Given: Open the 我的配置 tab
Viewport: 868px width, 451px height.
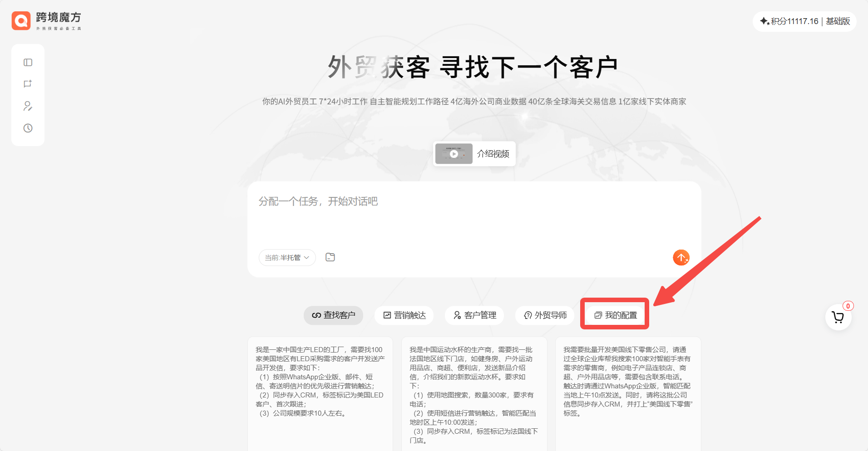Looking at the screenshot, I should [x=615, y=315].
